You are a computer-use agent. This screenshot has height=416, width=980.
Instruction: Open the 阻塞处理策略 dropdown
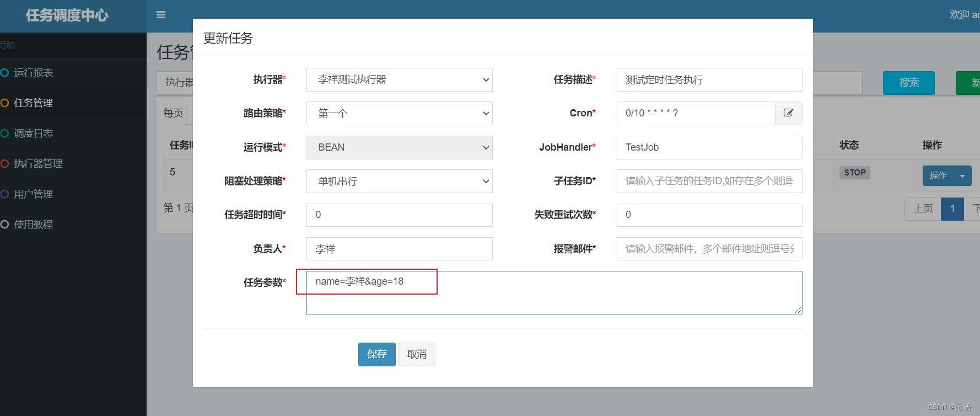pos(400,181)
